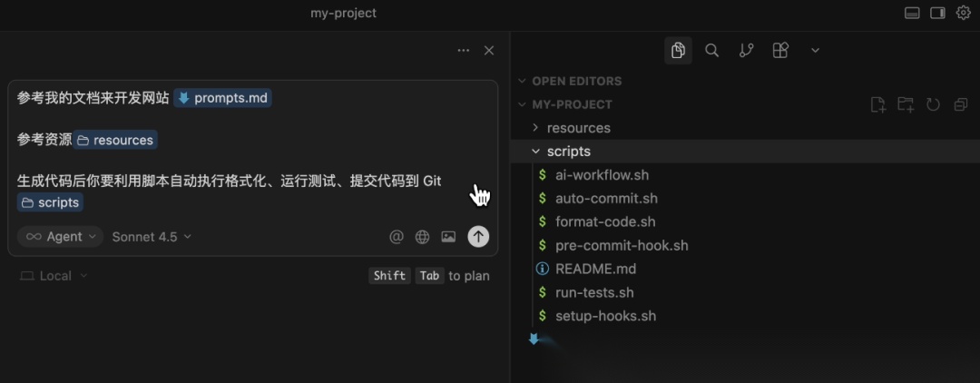
Task: Open more actions ellipsis in chat panel
Action: pos(463,51)
